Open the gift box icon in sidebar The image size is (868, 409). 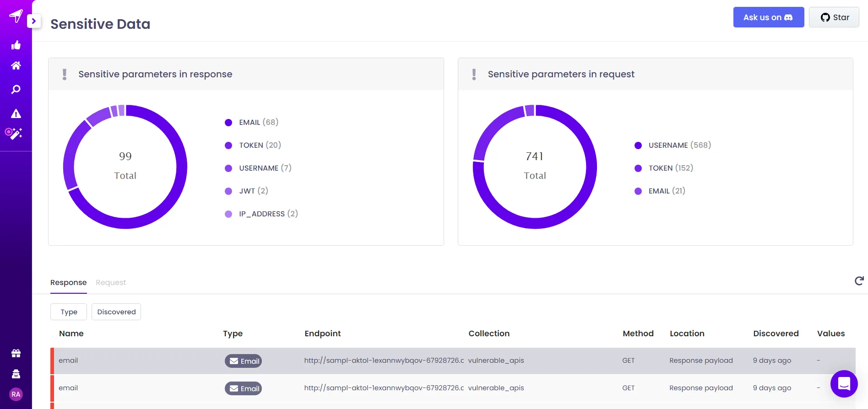[16, 353]
